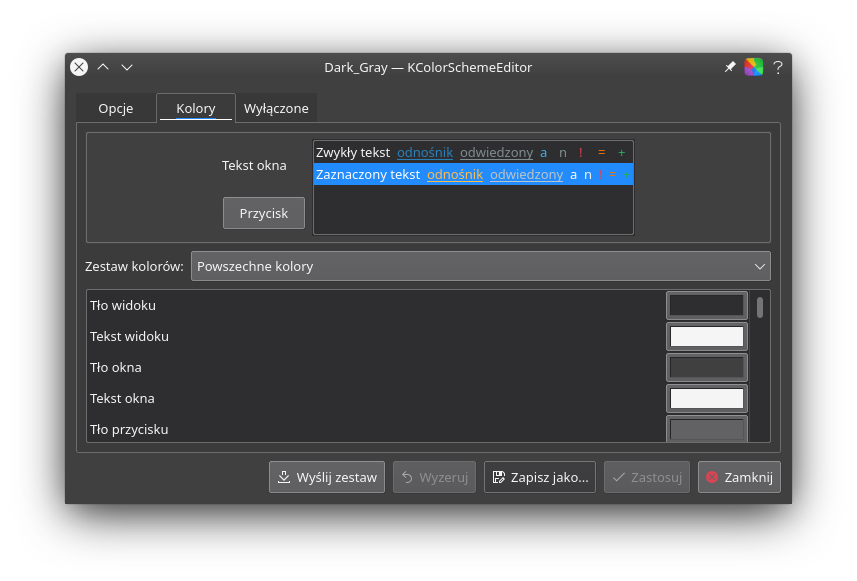This screenshot has width=857, height=581.
Task: Click the odnośnik link in Zwykły tekst row
Action: 425,152
